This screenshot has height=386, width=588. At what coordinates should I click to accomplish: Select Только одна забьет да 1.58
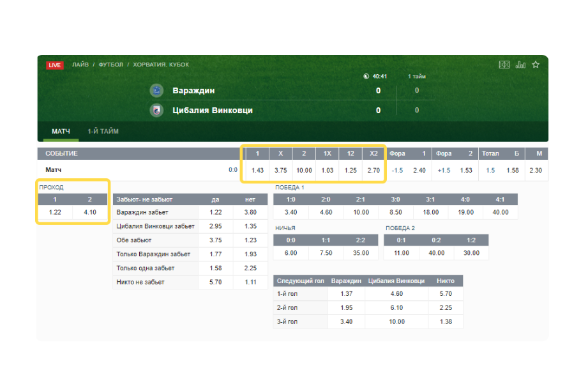point(216,268)
